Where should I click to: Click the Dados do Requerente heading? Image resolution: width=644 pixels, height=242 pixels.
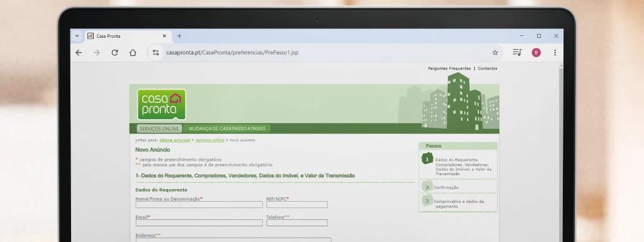coord(162,190)
